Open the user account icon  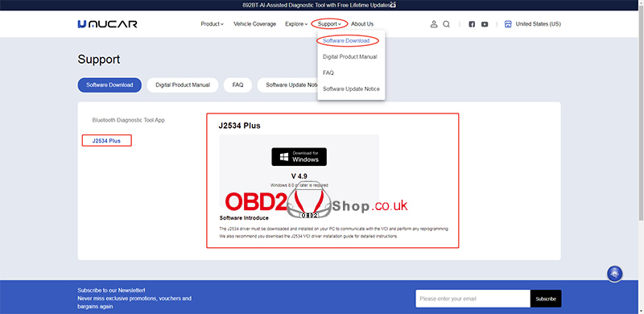point(434,24)
